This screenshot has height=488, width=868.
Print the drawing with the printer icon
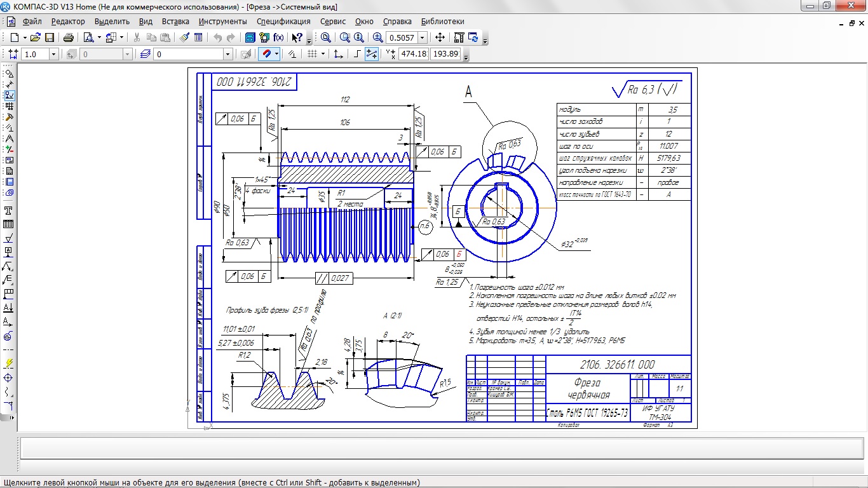tap(69, 37)
